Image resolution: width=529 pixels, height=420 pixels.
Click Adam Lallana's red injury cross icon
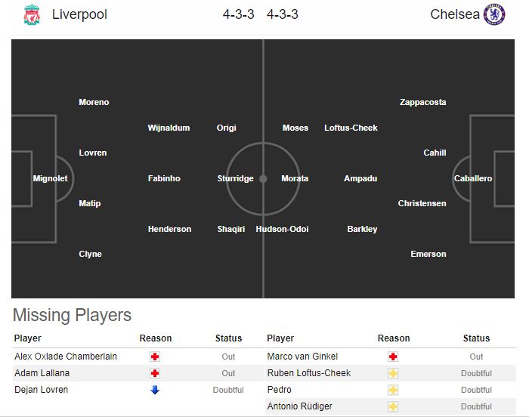(x=155, y=373)
